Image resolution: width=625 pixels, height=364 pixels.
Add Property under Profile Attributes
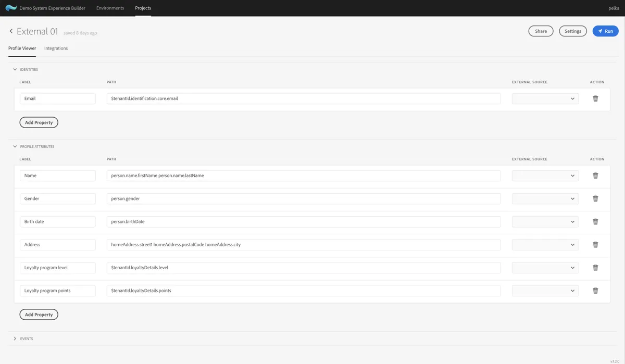[39, 315]
